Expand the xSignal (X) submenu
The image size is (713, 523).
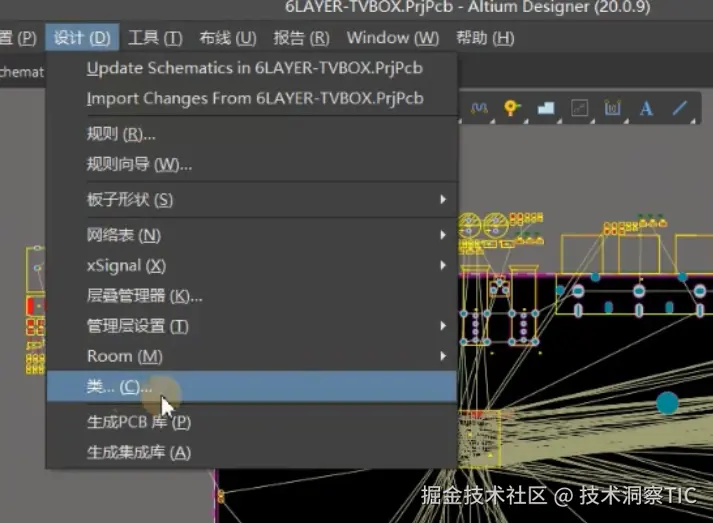pos(251,265)
